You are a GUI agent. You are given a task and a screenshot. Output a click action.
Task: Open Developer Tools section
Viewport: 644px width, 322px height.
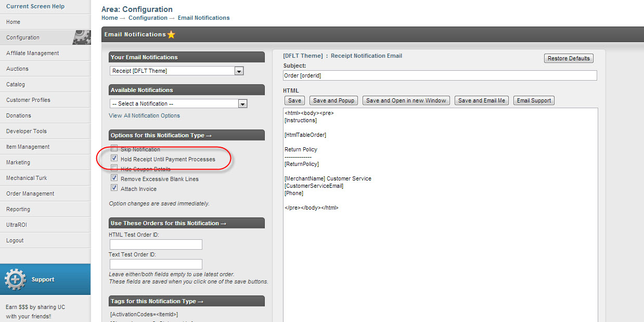45,131
